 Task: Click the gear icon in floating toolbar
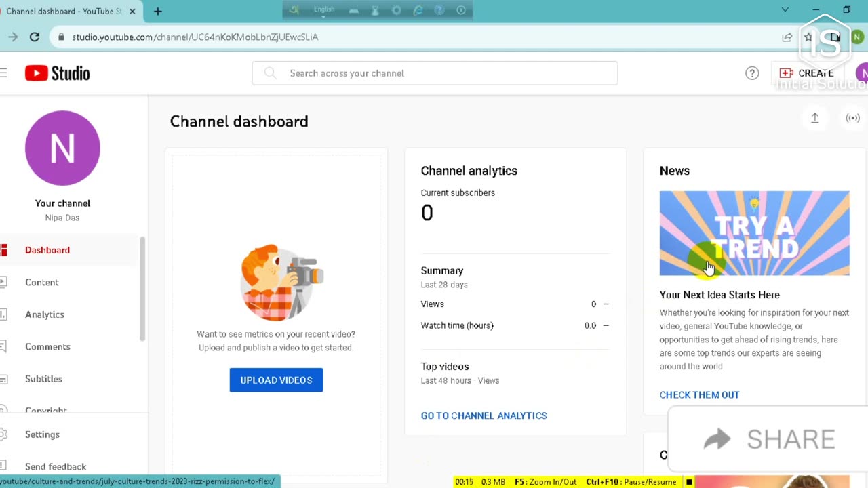[397, 10]
